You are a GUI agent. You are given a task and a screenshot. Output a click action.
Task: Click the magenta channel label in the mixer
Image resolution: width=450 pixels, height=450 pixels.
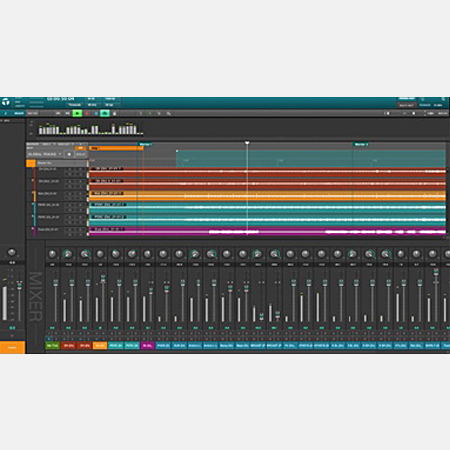point(148,346)
